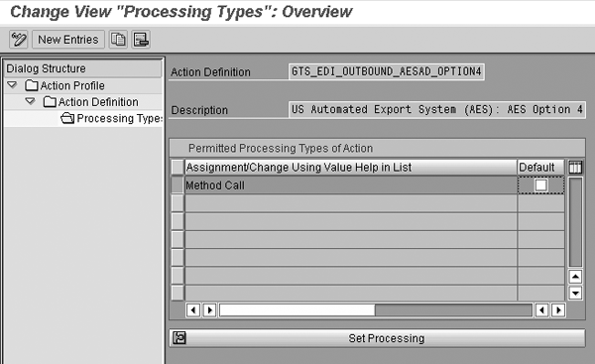Image resolution: width=595 pixels, height=364 pixels.
Task: Select the Method Call row selector
Action: [x=178, y=185]
